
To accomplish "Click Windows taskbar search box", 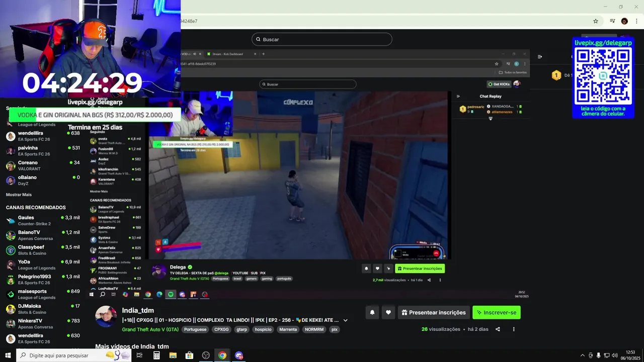I will point(73,355).
